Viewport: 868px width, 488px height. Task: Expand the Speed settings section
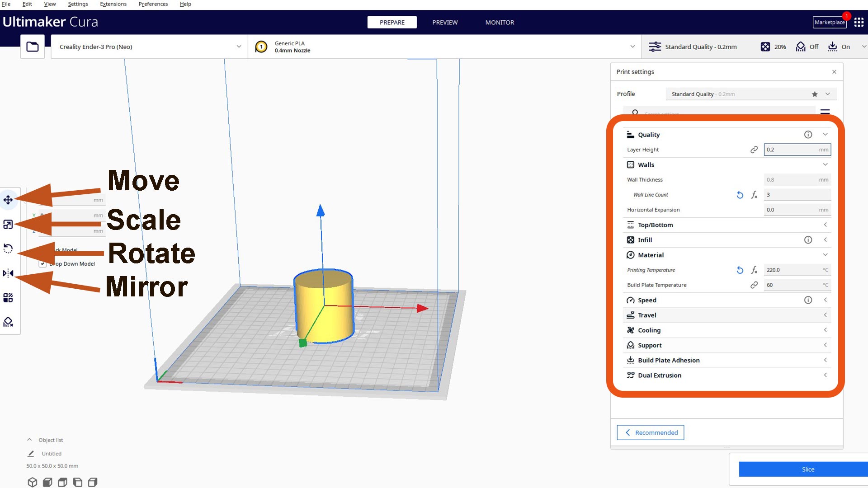click(x=825, y=300)
